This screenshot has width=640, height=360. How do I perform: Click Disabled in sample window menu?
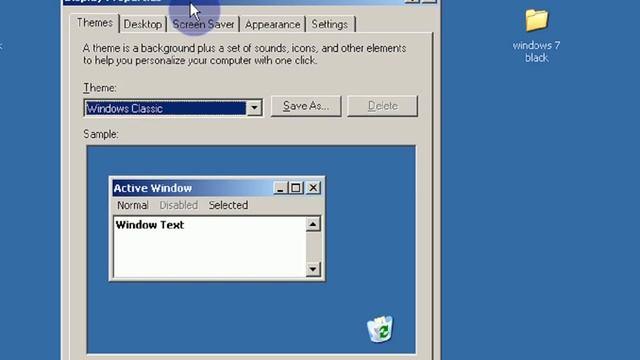[178, 205]
